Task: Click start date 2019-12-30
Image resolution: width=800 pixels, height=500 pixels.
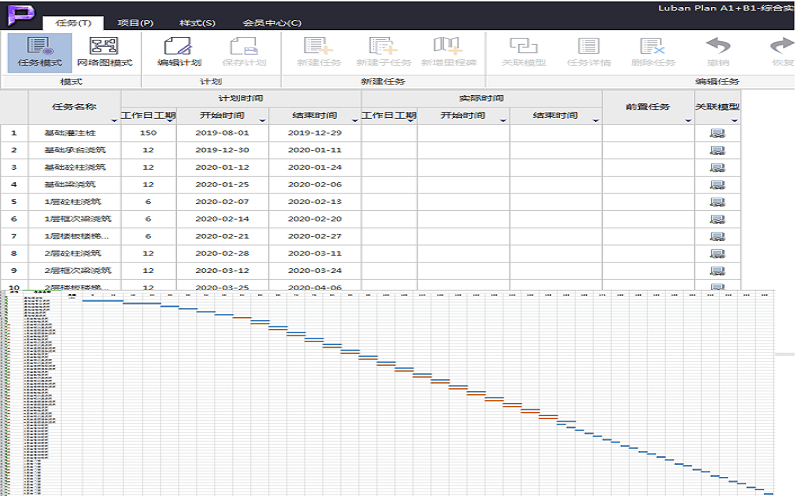Action: point(222,150)
